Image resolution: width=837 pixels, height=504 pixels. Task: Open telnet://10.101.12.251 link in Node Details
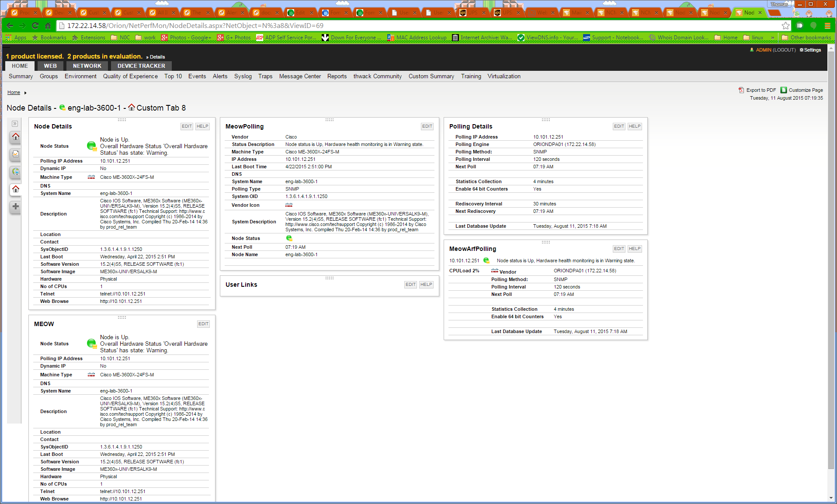123,294
